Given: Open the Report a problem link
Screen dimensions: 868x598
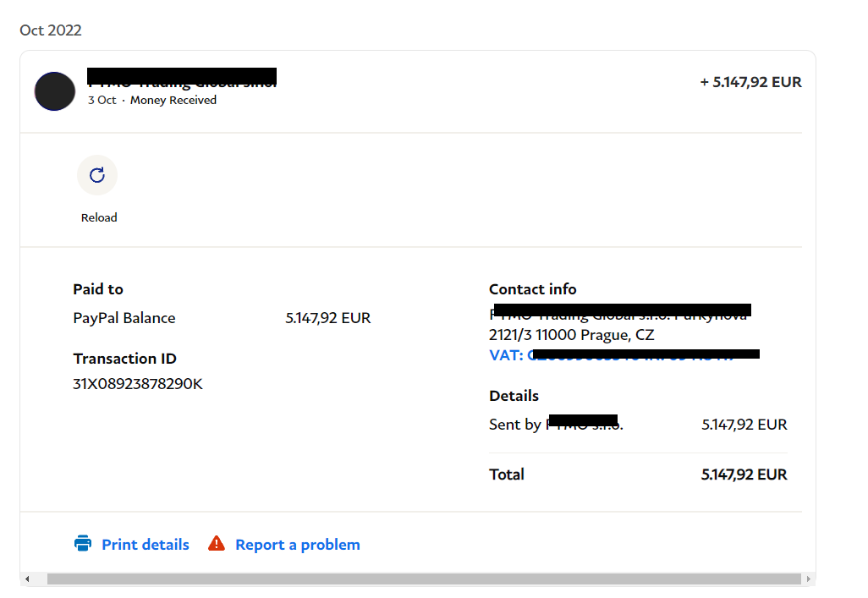Looking at the screenshot, I should pos(297,545).
